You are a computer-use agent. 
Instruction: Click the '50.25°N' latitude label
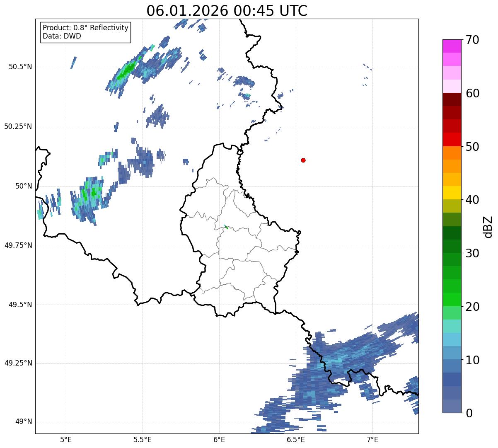[x=18, y=126]
